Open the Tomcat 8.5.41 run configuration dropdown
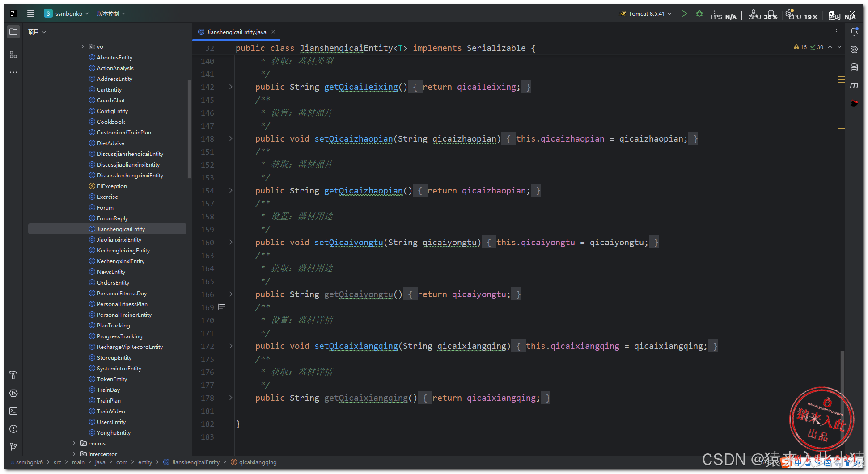868x474 pixels. [x=646, y=13]
